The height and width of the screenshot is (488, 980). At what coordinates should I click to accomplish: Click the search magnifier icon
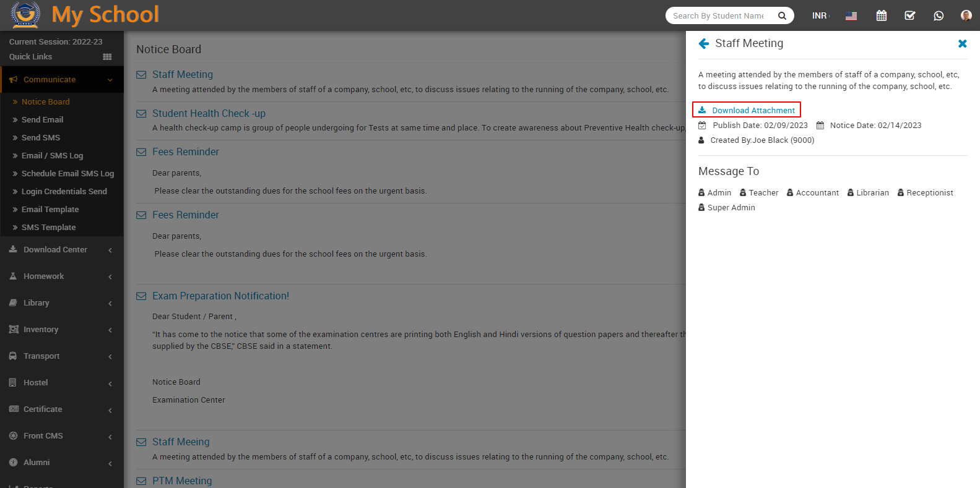point(782,15)
